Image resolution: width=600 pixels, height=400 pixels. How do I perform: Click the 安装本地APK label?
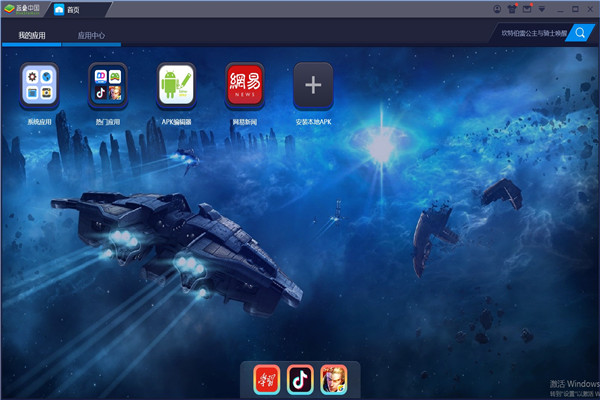[x=313, y=122]
